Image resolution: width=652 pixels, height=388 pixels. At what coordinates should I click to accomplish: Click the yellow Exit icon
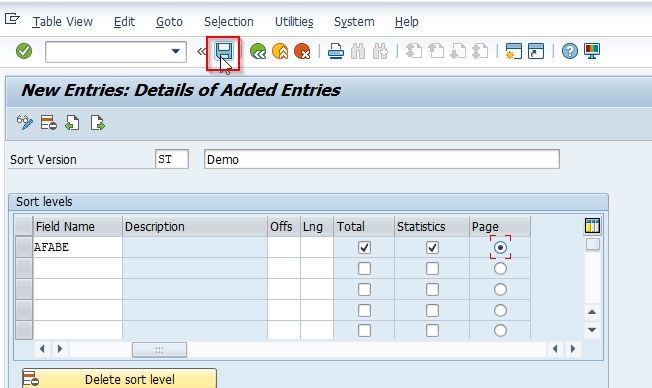click(x=280, y=52)
